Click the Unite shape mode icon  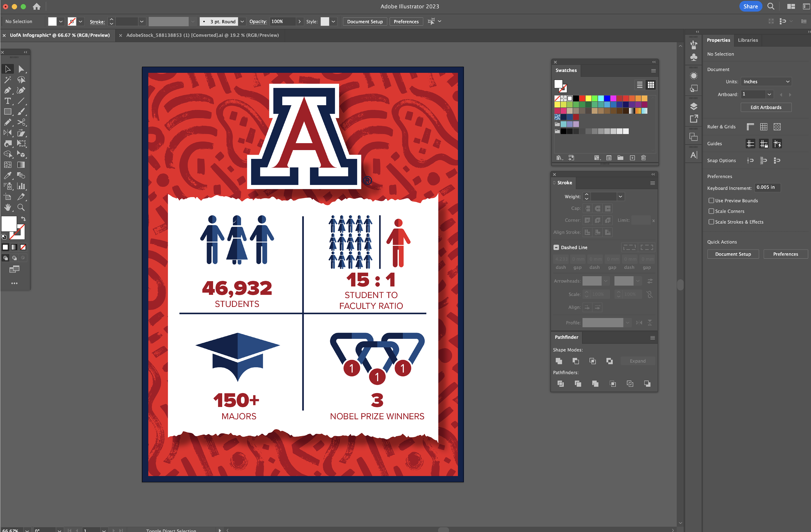pyautogui.click(x=559, y=361)
